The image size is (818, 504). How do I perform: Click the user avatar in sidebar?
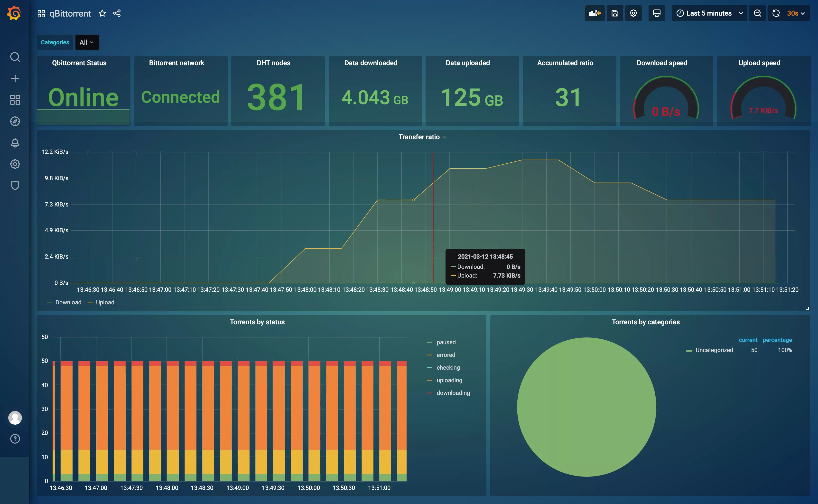(x=15, y=418)
